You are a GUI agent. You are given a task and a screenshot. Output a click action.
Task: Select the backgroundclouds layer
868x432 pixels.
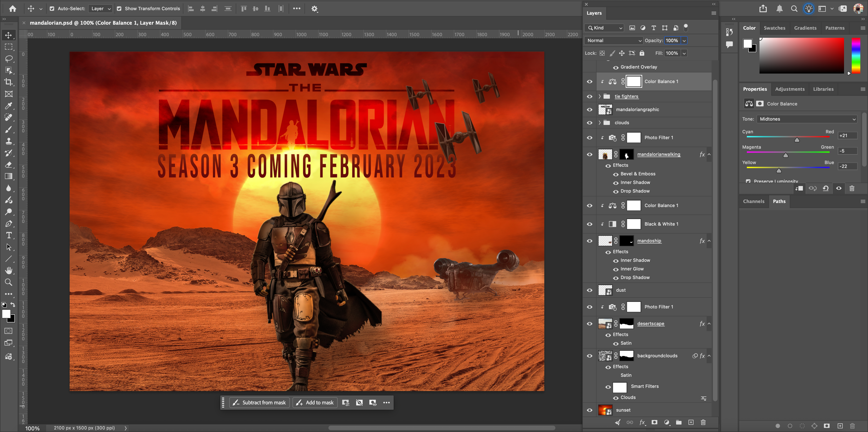pos(657,356)
